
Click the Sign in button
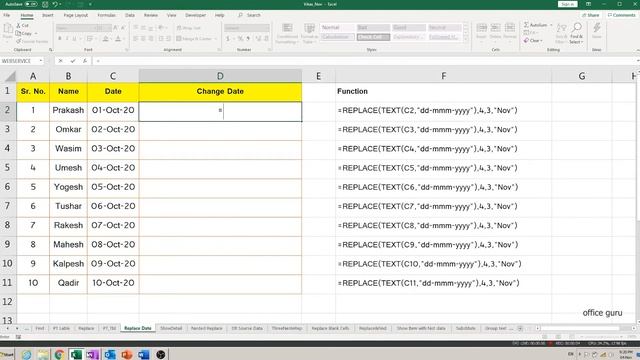click(567, 4)
